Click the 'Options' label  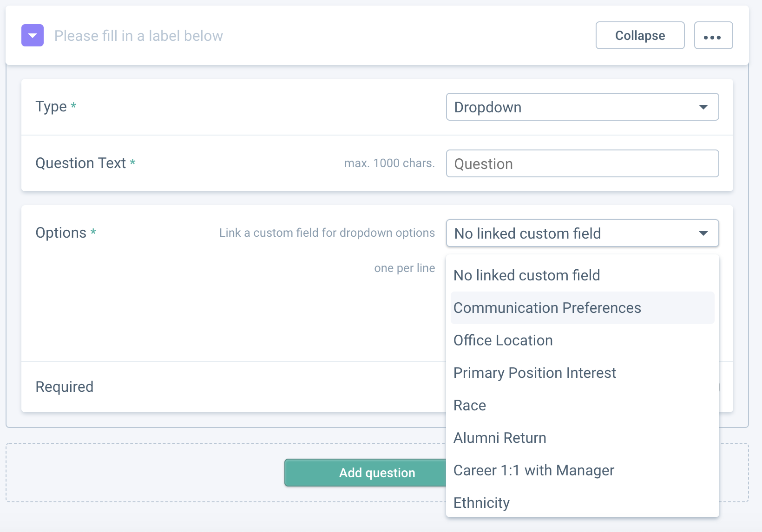click(61, 233)
